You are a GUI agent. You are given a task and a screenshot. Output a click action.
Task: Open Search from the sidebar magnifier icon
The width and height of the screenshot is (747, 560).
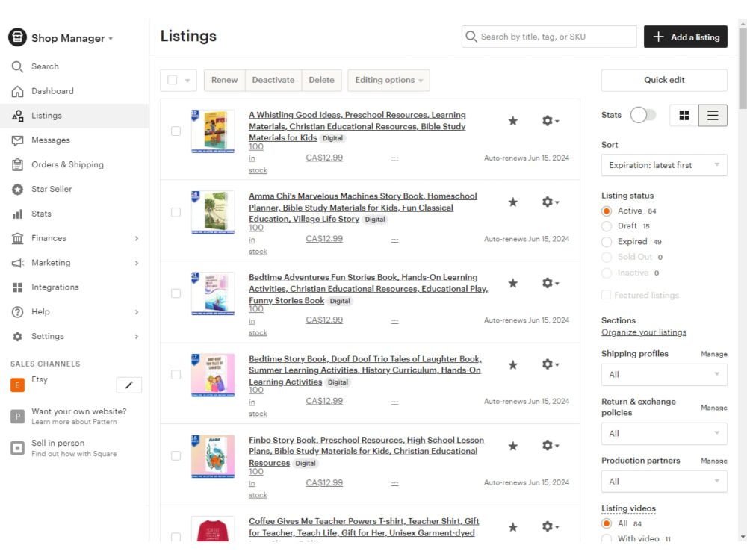click(x=17, y=66)
